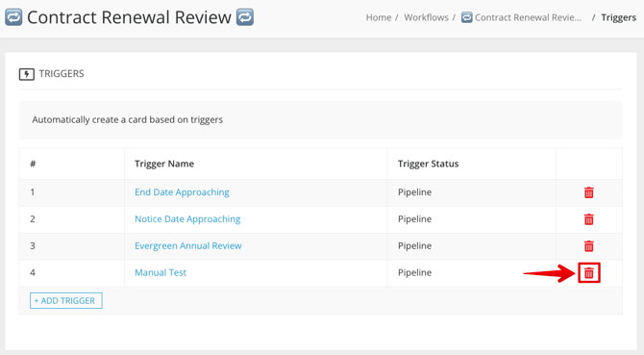Viewport: 644px width, 355px height.
Task: Open the End Date Approaching trigger
Action: coord(182,192)
